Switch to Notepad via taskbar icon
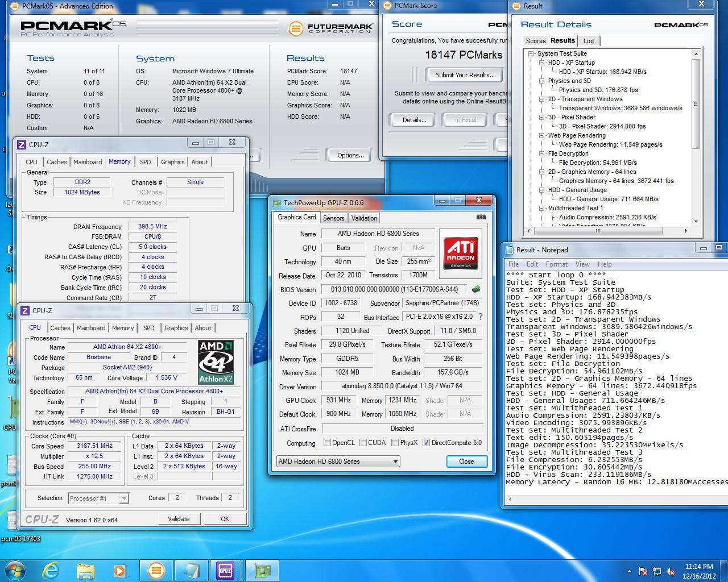728x582 pixels. pyautogui.click(x=191, y=570)
